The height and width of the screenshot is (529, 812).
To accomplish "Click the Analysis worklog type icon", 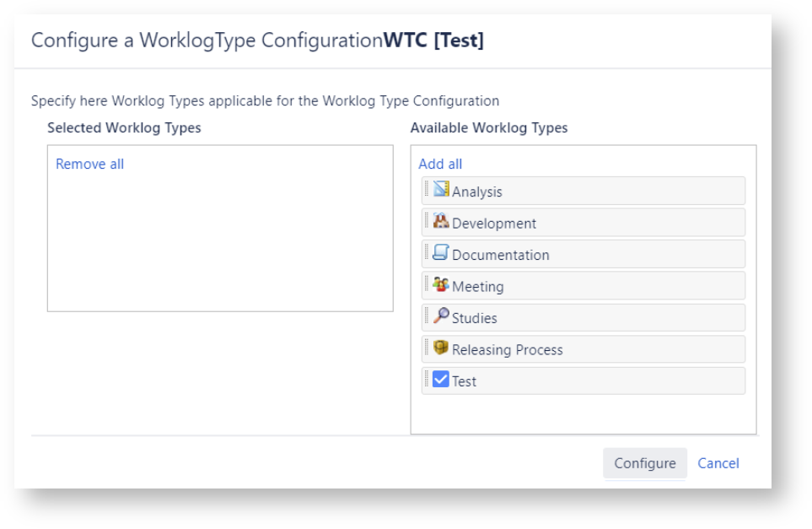I will (x=441, y=190).
